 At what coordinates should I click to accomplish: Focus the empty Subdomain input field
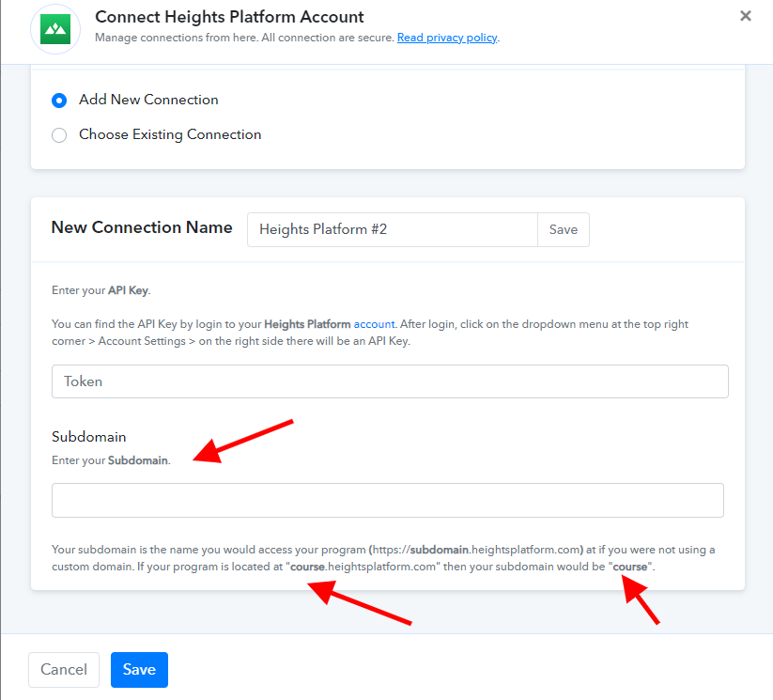pos(388,500)
